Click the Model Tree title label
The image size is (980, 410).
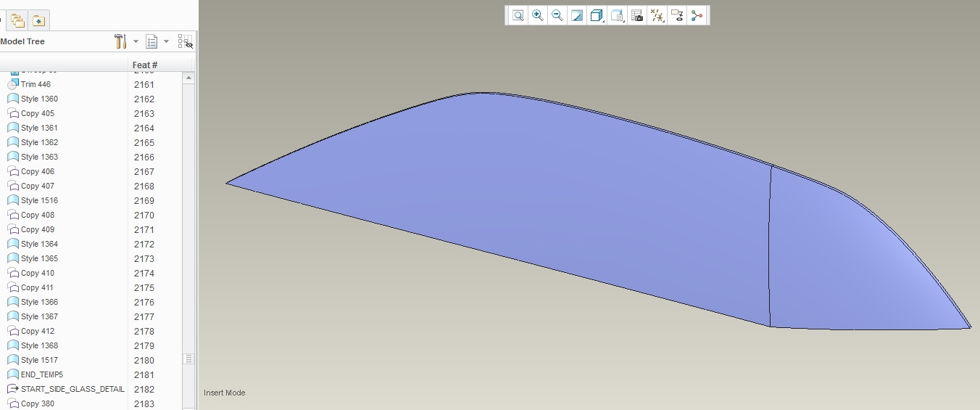(x=22, y=41)
